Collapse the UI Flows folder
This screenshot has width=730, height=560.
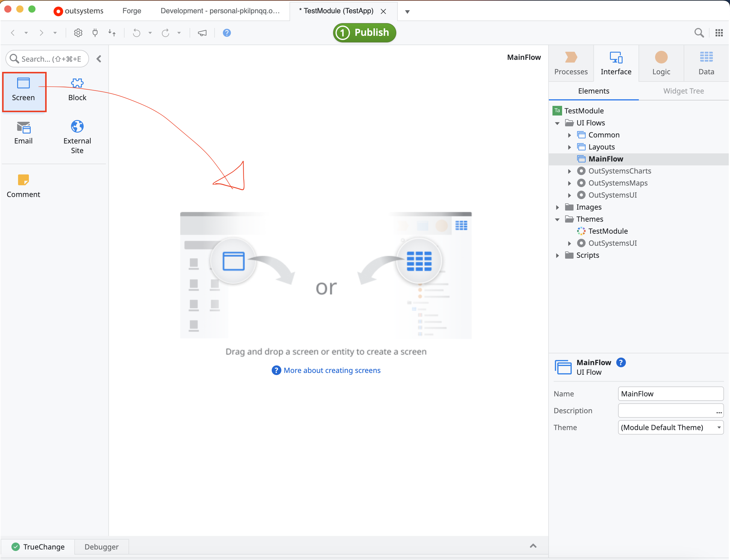point(557,123)
